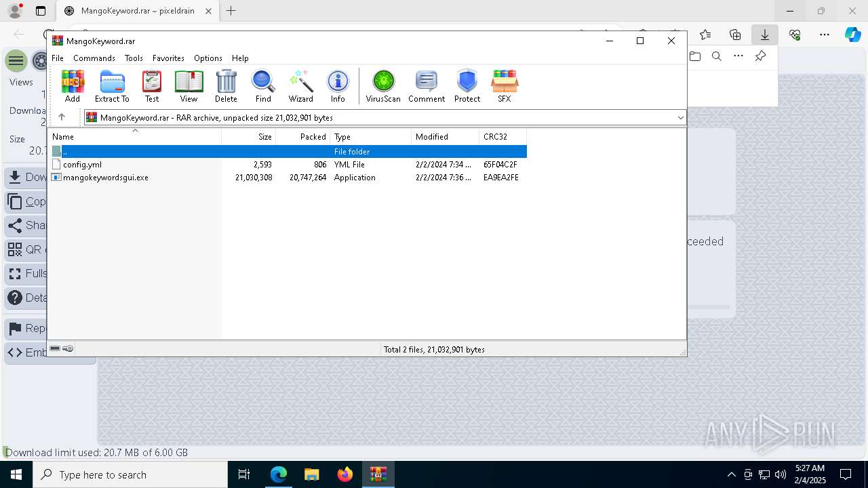The image size is (868, 488).
Task: Open browser Collections icon
Action: pos(735,35)
